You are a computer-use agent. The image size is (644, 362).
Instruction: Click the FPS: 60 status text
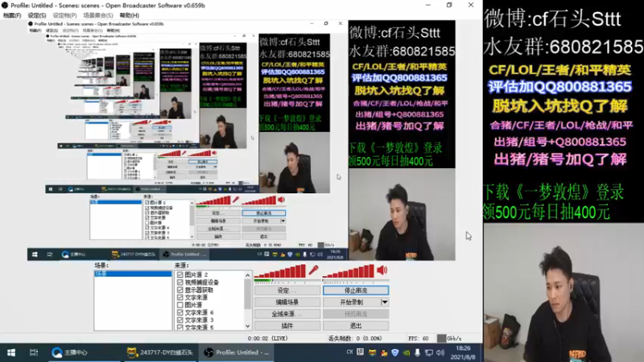[418, 339]
